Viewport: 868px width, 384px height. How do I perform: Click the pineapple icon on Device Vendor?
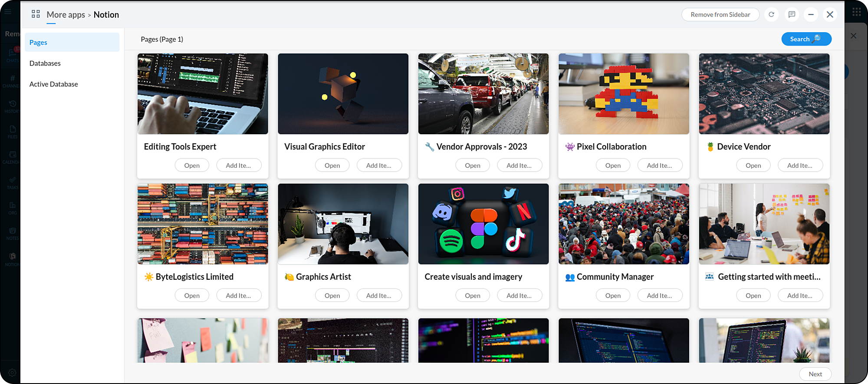[x=710, y=147]
